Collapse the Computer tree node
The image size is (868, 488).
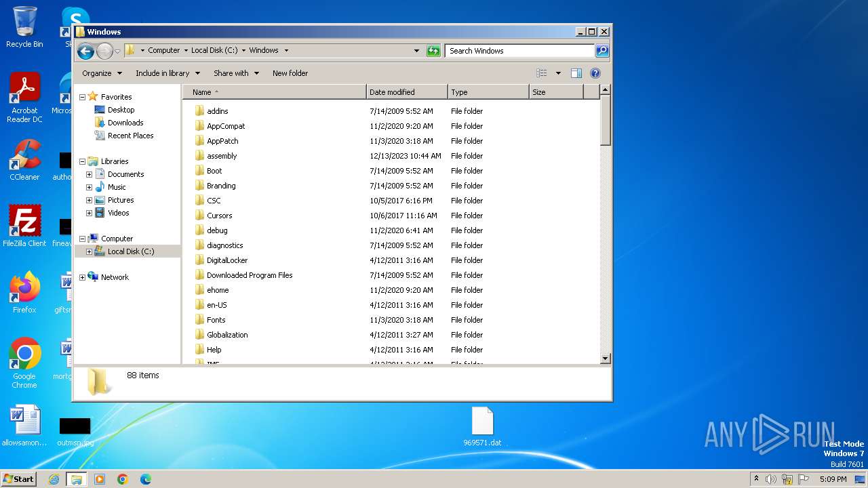coord(83,239)
